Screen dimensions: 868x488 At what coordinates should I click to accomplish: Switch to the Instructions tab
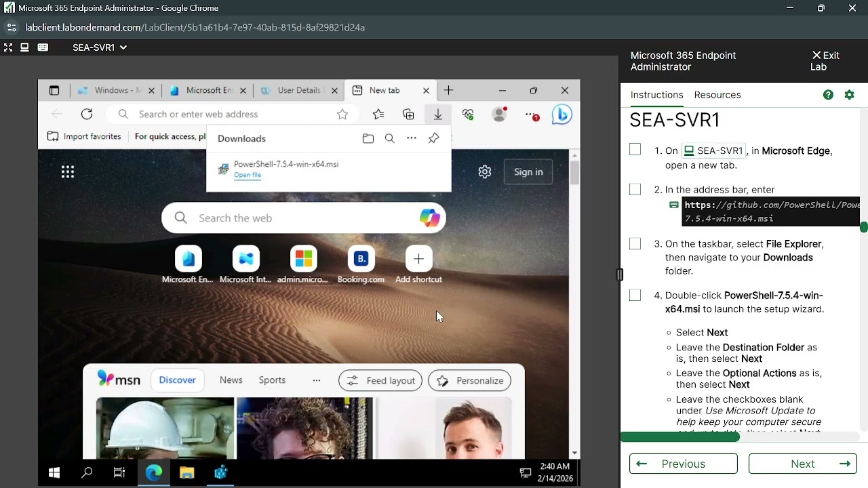tap(656, 95)
